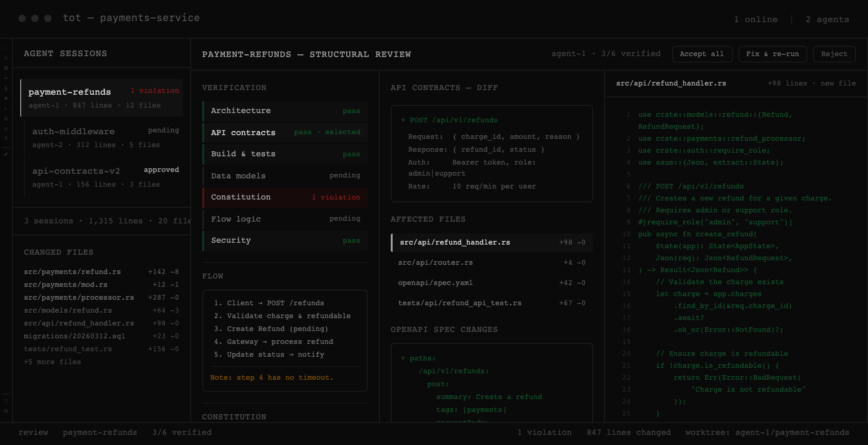Click flow step 'Gateway → process refund'
The height and width of the screenshot is (445, 868).
tap(274, 342)
